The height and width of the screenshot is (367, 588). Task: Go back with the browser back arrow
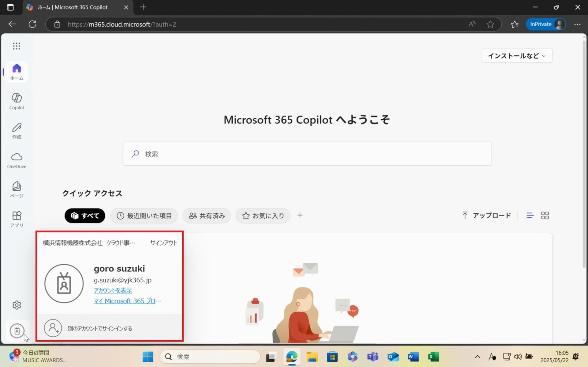pos(12,24)
